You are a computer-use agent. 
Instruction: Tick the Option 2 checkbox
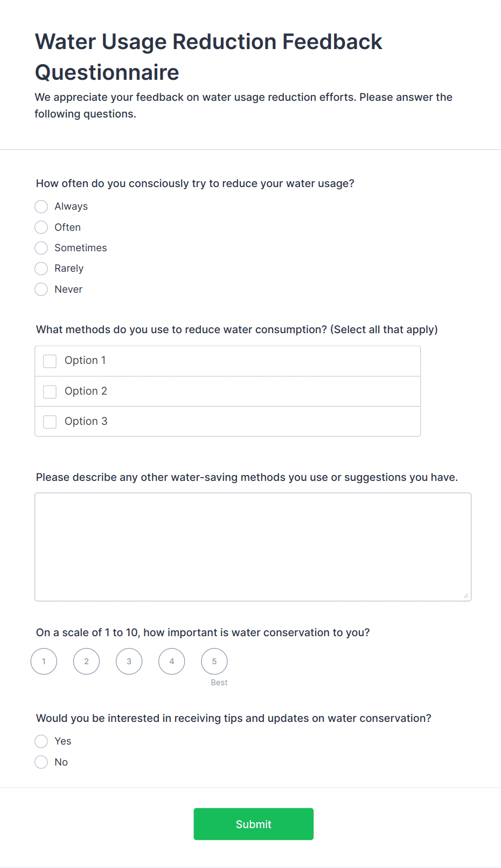tap(50, 391)
